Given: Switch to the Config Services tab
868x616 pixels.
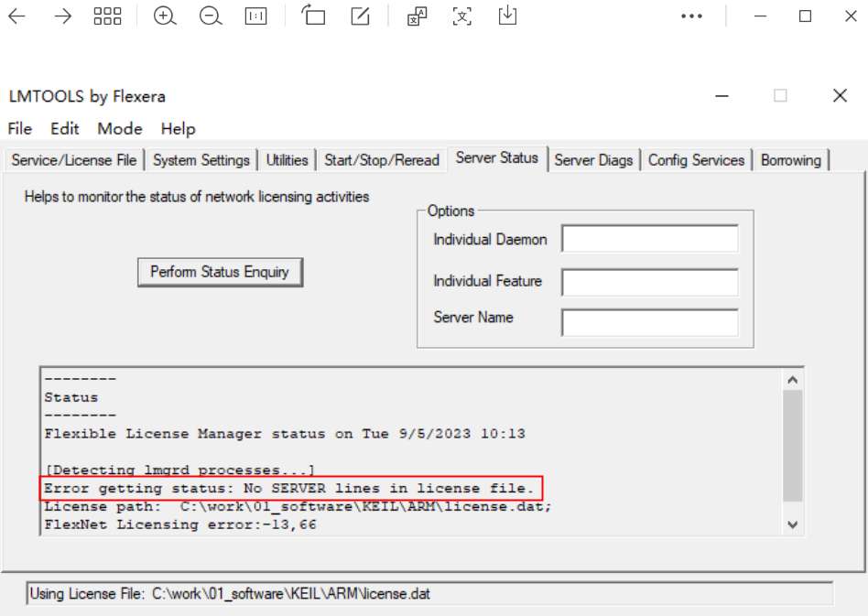Looking at the screenshot, I should tap(696, 160).
